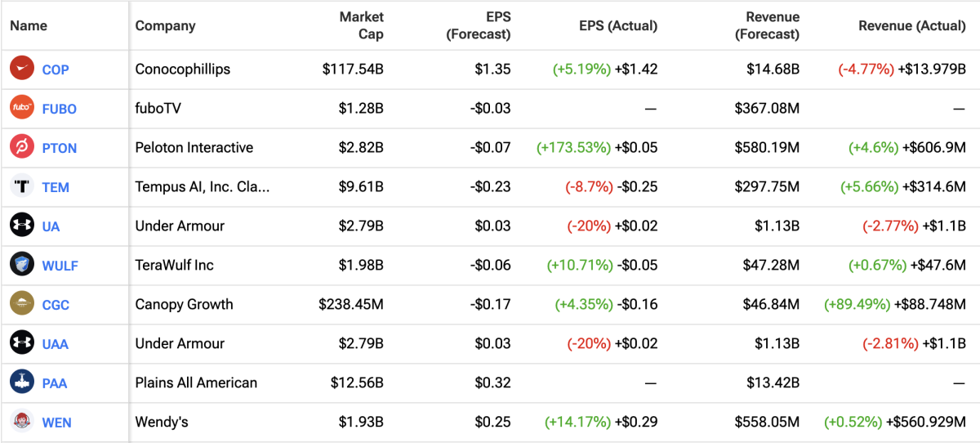The width and height of the screenshot is (980, 443).
Task: Click the Canopy Growth logo icon
Action: coord(21,304)
